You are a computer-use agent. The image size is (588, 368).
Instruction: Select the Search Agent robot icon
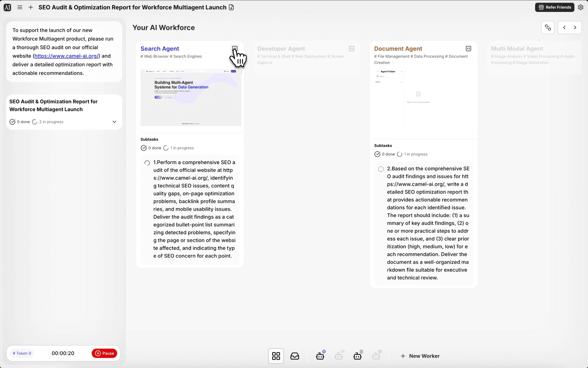point(320,356)
